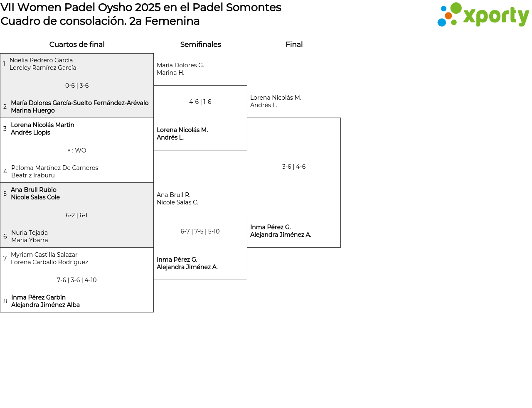Open the 7-6 | 3-6 | 4-10 score
Screen dimensions: 532x408
77,280
